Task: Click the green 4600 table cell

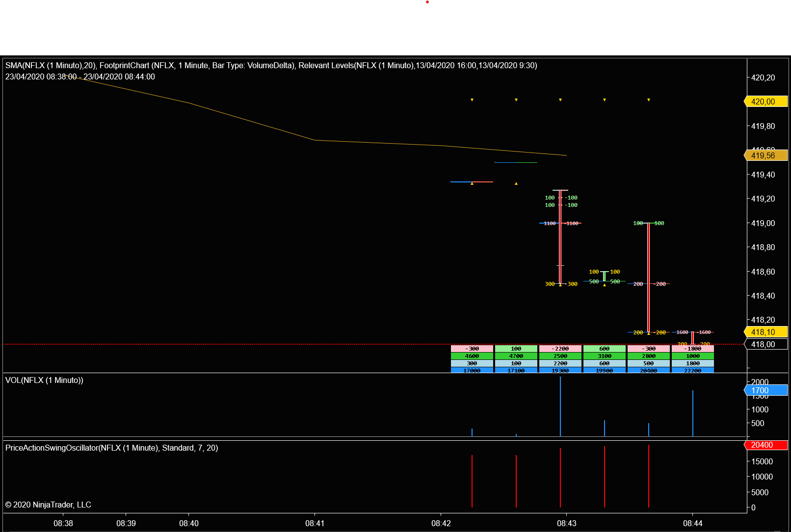Action: point(472,356)
